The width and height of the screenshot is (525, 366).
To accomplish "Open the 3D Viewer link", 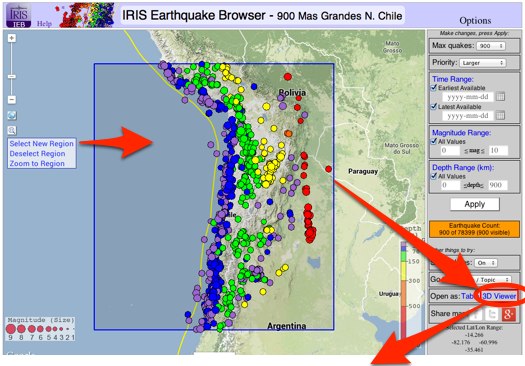I will (499, 296).
